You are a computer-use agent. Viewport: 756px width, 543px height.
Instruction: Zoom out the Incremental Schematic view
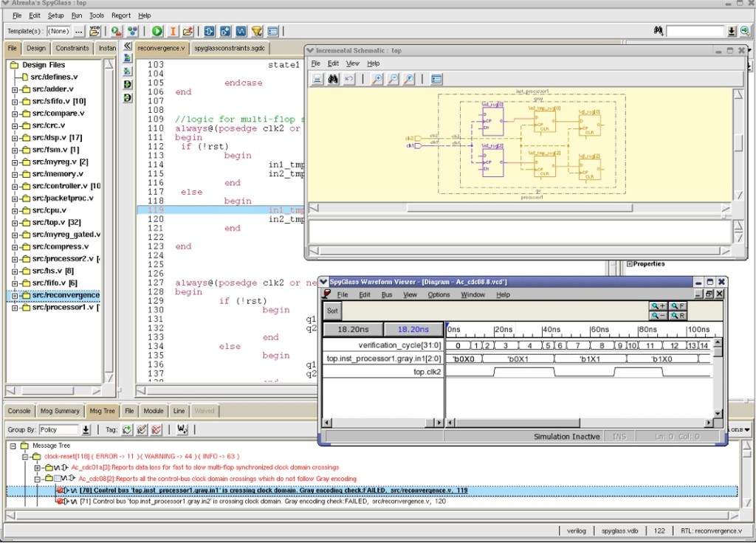pyautogui.click(x=393, y=79)
